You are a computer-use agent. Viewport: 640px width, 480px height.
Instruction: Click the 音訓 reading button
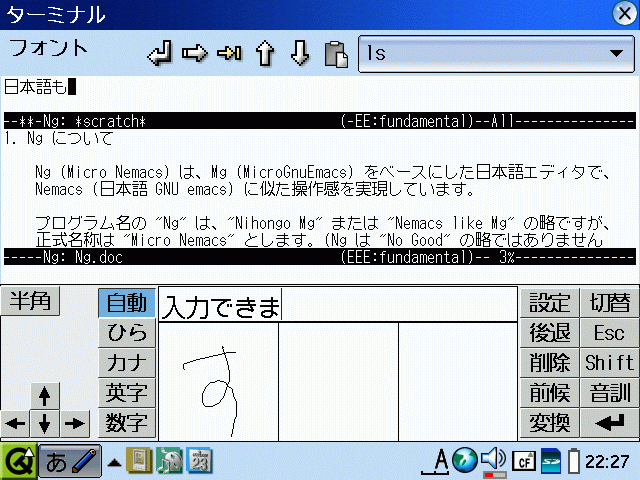(609, 392)
